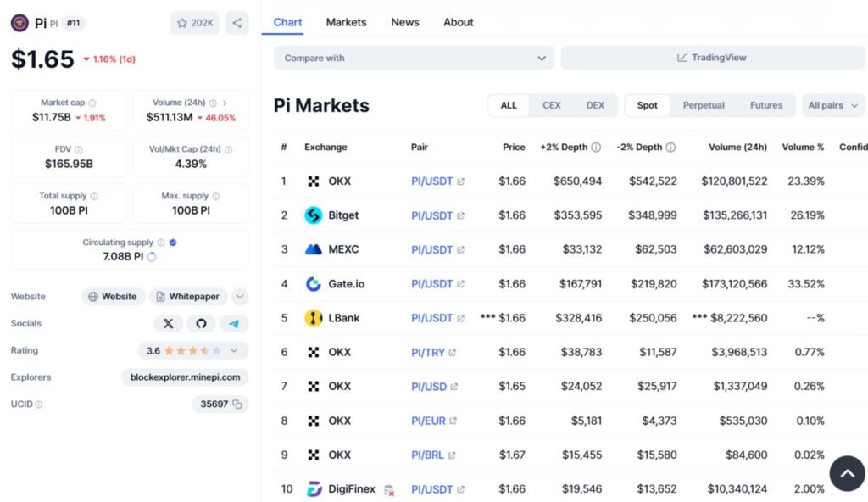Switch to the News tab
868x502 pixels.
(x=405, y=22)
